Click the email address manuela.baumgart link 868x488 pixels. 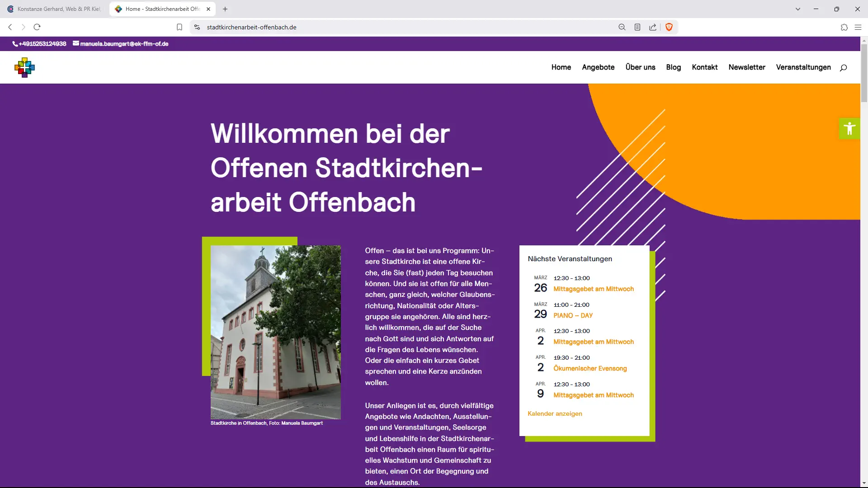124,44
